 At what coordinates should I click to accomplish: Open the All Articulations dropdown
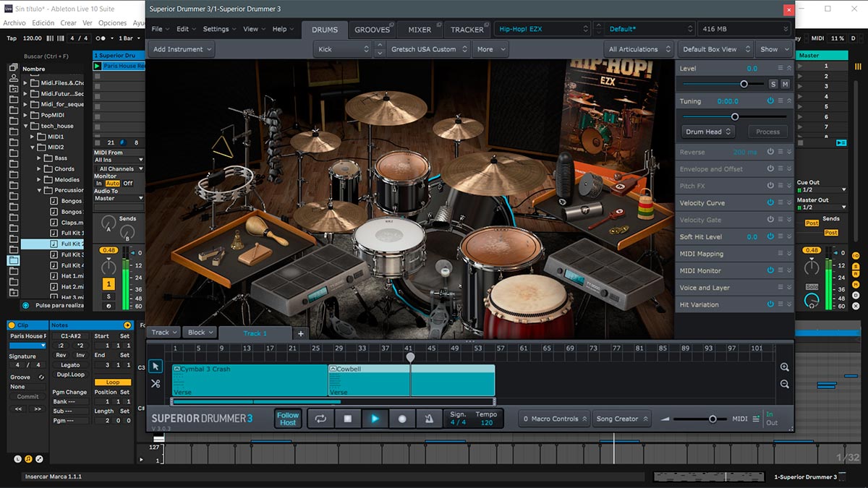coord(637,49)
